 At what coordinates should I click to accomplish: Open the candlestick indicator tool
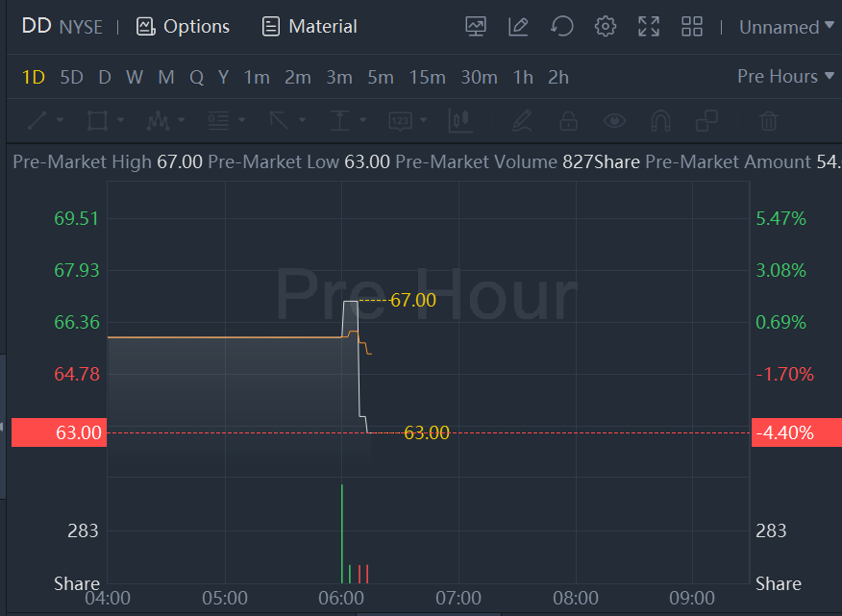460,121
